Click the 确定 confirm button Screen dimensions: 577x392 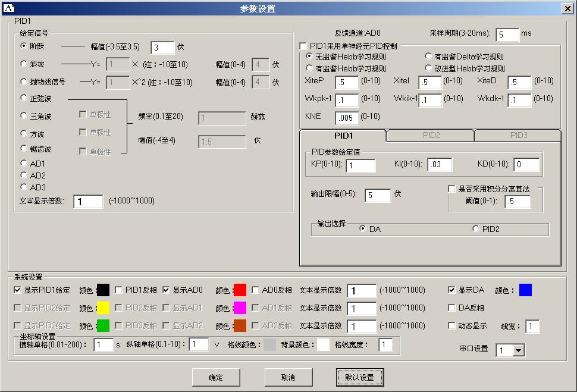pyautogui.click(x=215, y=378)
